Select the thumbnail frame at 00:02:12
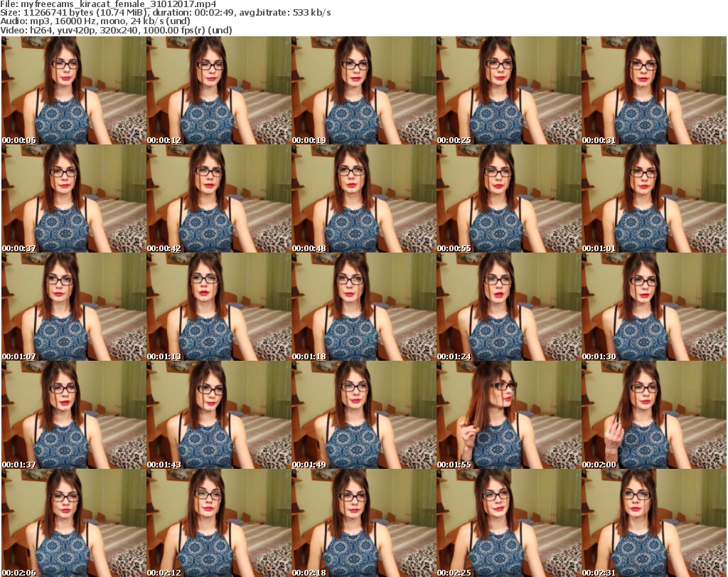The width and height of the screenshot is (728, 577). pyautogui.click(x=219, y=523)
